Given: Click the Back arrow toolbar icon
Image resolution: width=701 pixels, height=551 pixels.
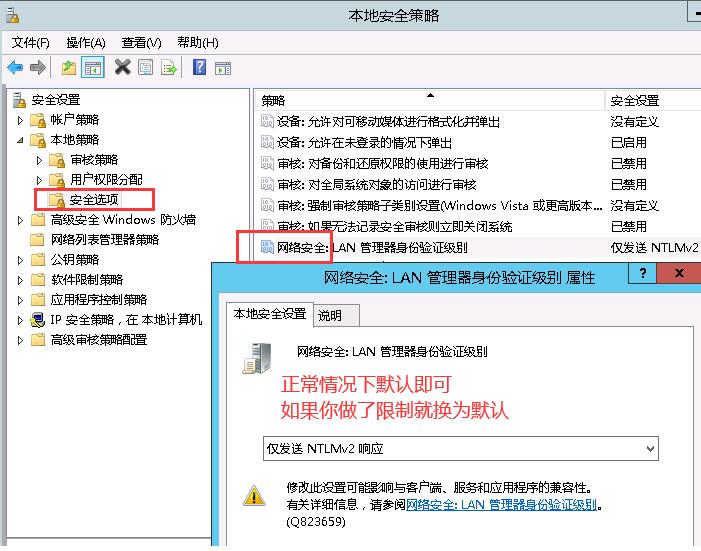Looking at the screenshot, I should [x=15, y=68].
